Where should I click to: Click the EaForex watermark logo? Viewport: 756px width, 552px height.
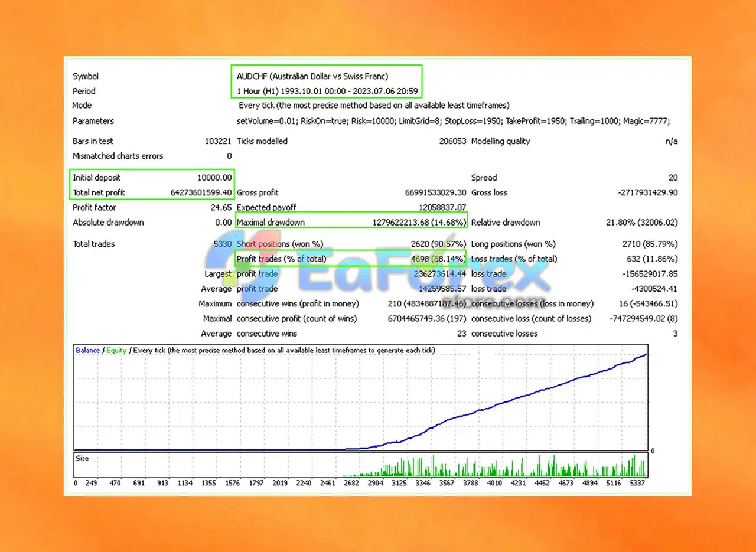(377, 273)
